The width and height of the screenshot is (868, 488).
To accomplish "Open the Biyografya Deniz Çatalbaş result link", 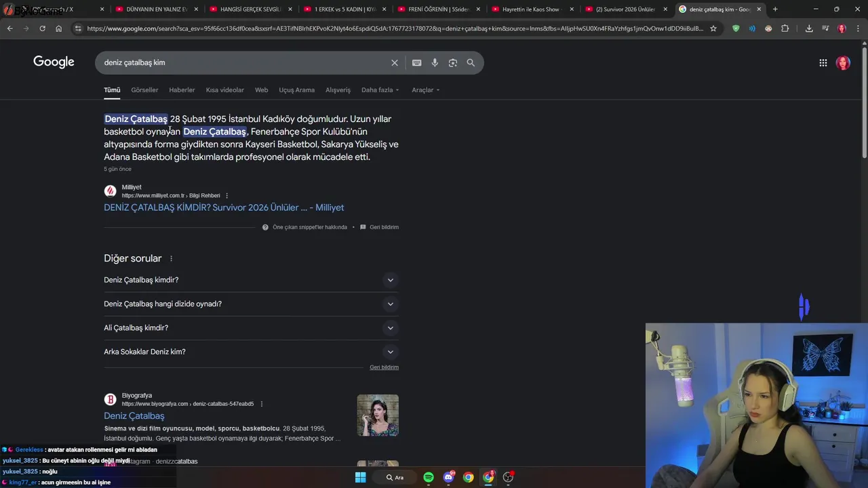I will (134, 415).
